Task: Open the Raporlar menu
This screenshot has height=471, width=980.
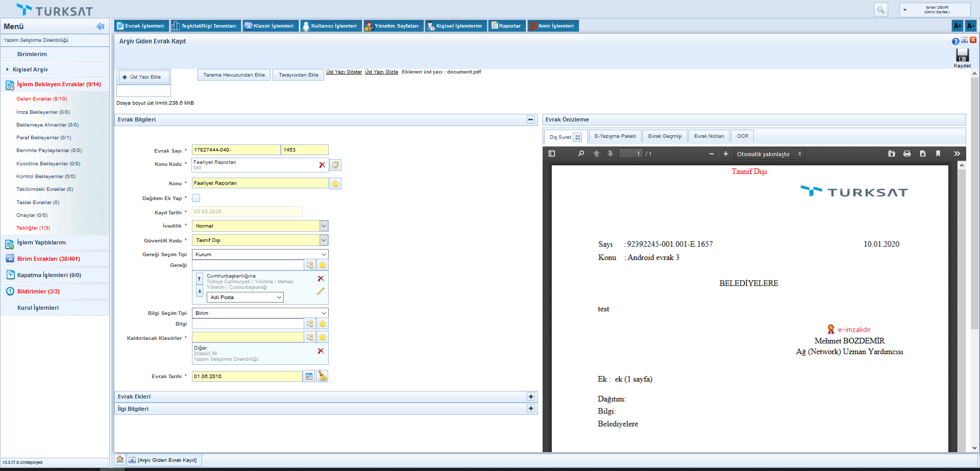Action: click(506, 26)
